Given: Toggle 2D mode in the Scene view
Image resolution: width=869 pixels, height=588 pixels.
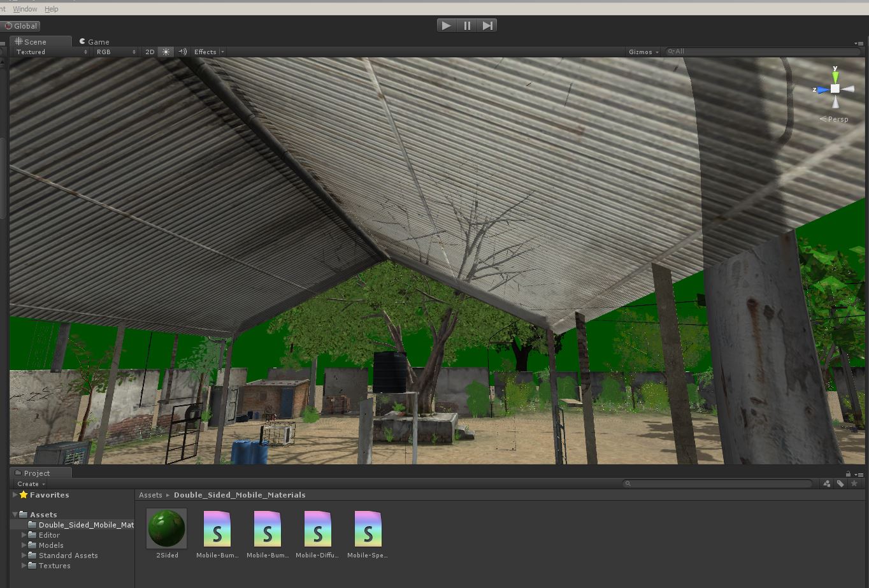Looking at the screenshot, I should [x=149, y=52].
